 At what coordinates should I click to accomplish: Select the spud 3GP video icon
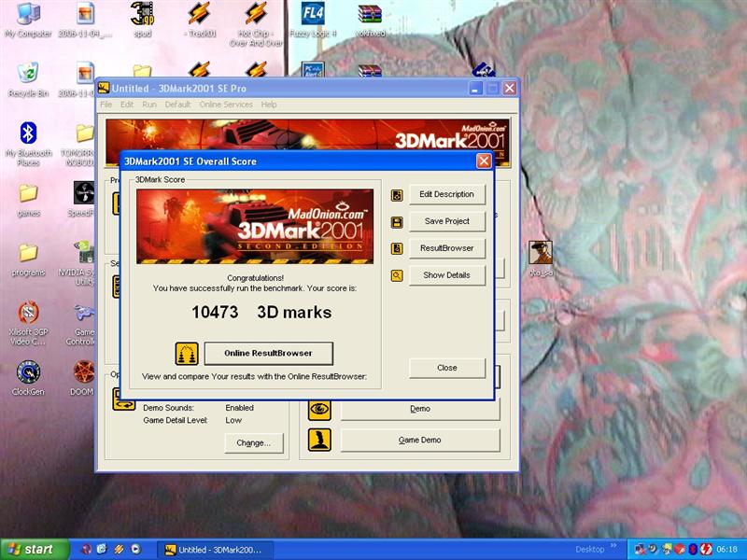tap(142, 20)
